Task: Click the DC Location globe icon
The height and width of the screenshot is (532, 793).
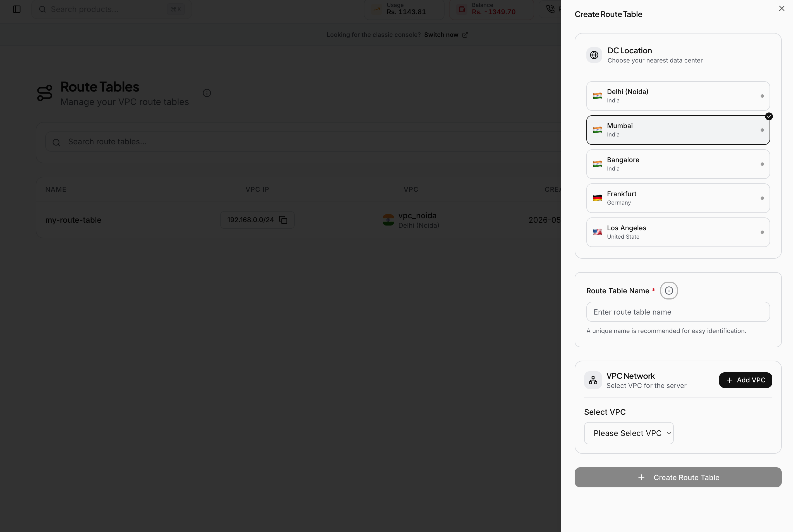Action: click(x=594, y=55)
